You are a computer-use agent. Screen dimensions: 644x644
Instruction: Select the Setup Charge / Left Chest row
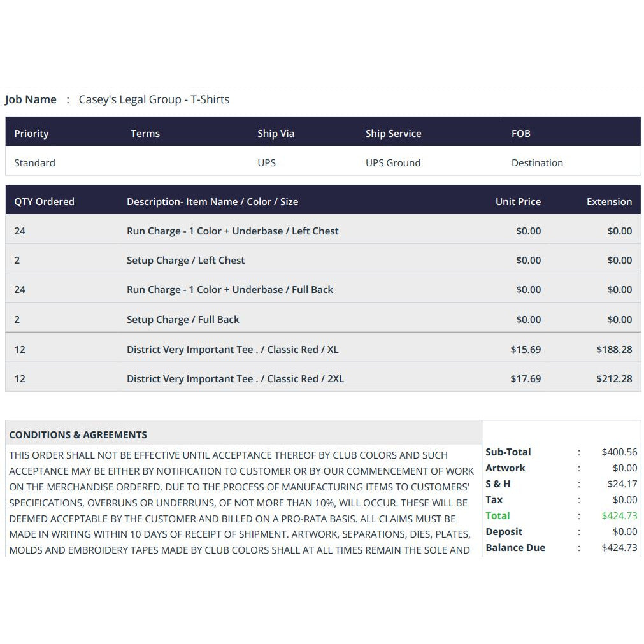[x=323, y=261]
